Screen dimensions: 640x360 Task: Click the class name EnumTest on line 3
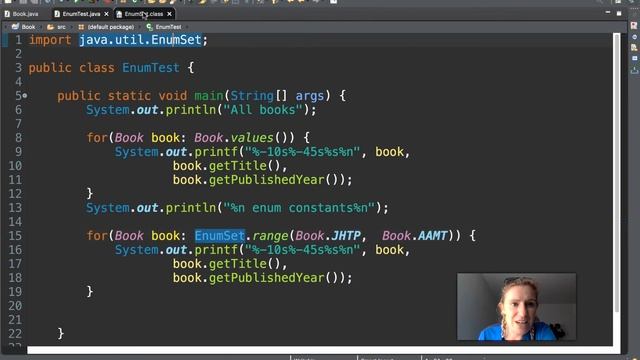point(151,68)
